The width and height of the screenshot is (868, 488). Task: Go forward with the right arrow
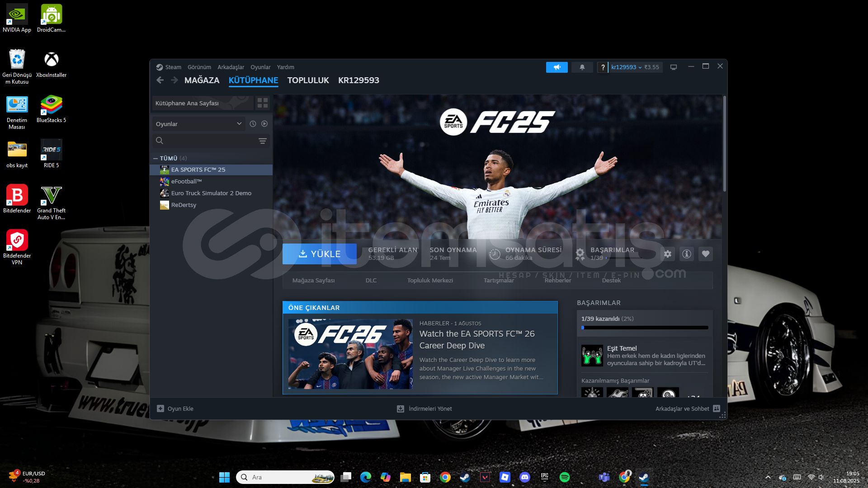[174, 80]
